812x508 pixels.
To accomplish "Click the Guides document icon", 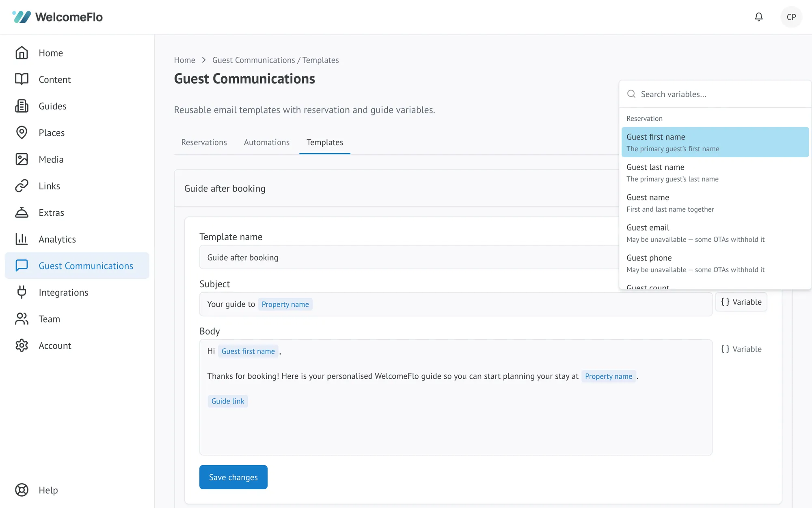I will coord(22,106).
